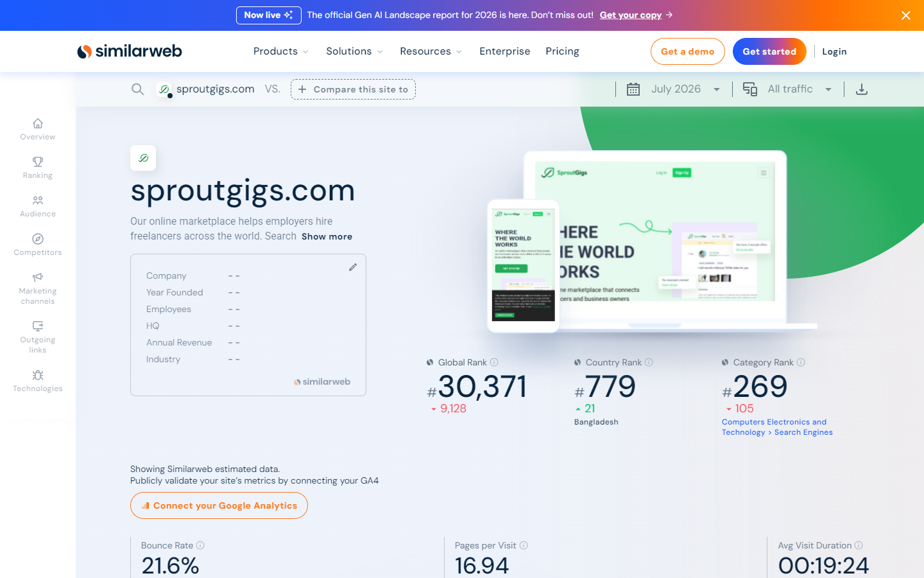The image size is (924, 578).
Task: Open the Audience section in the sidebar
Action: 38,206
